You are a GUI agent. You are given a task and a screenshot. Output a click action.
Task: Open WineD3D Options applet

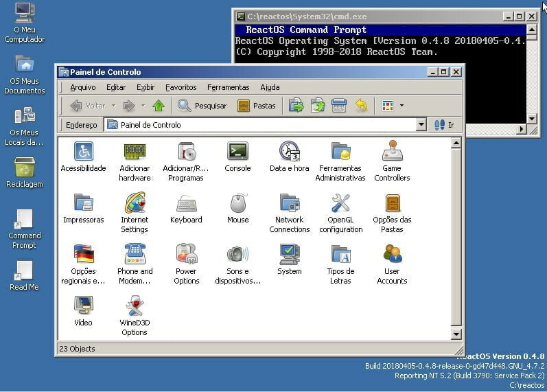135,305
